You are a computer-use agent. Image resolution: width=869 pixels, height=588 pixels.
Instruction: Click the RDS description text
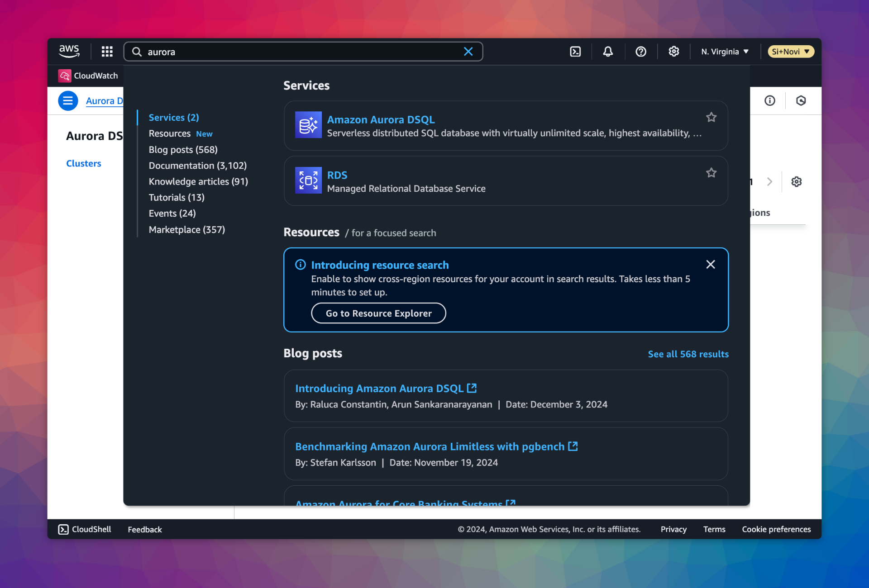point(406,189)
